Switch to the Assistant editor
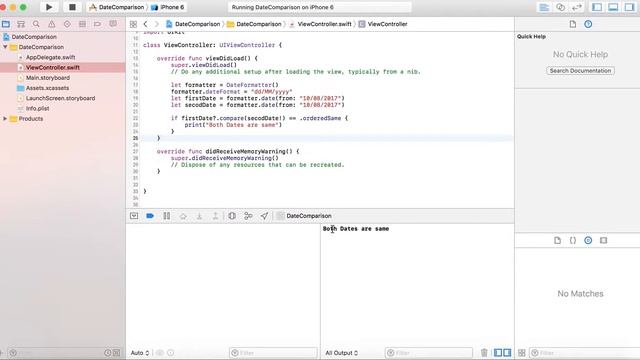The image size is (640, 360). 560,7
